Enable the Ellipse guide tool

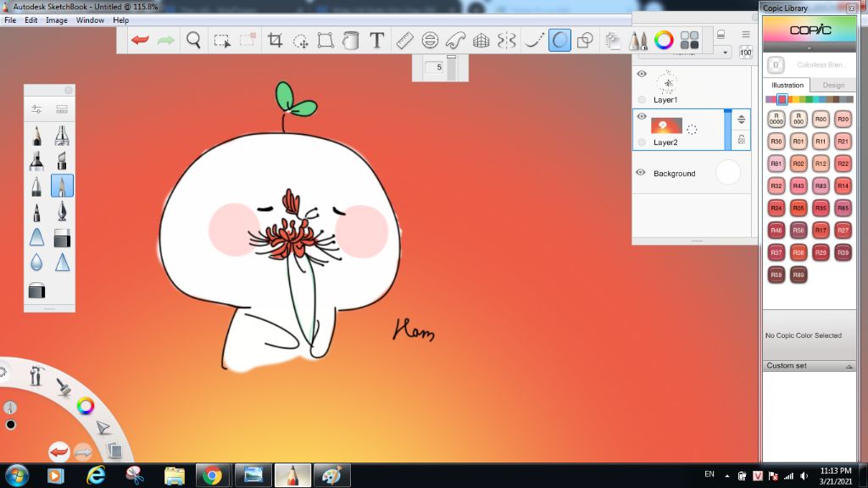(430, 40)
